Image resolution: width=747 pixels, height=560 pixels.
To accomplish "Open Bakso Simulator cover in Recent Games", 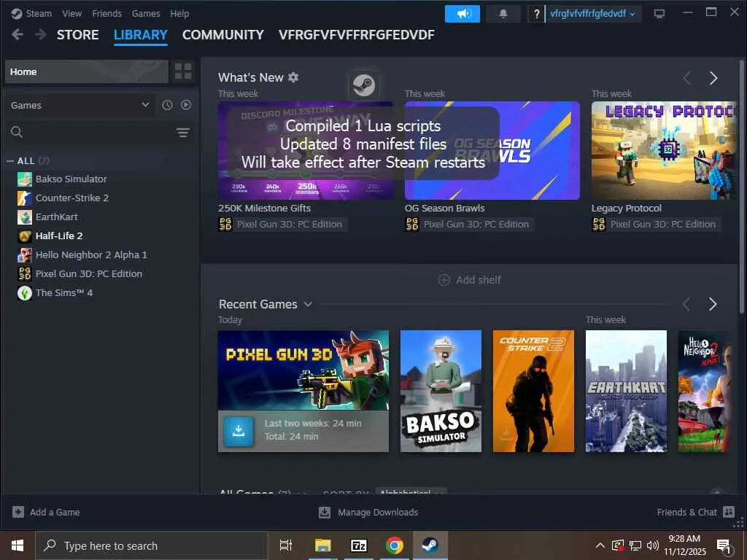I will click(x=441, y=391).
